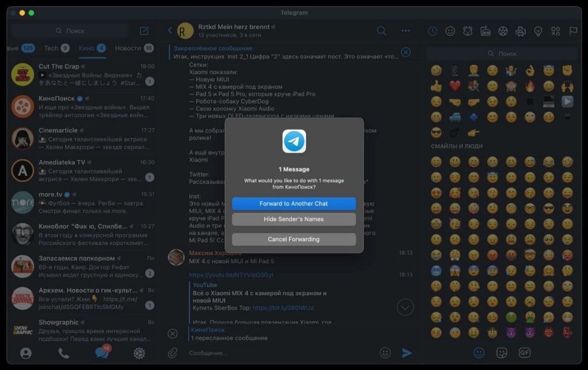Open the Flags category icon
588x370 pixels.
click(x=573, y=31)
